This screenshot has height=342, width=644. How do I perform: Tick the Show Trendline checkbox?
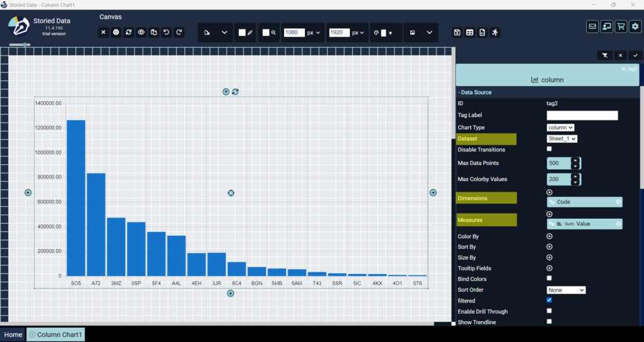point(549,321)
